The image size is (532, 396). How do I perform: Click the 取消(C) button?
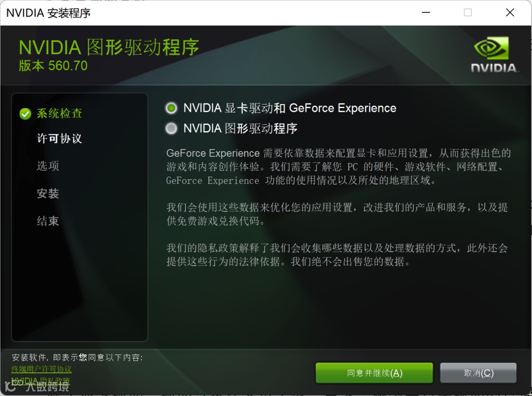pyautogui.click(x=478, y=373)
